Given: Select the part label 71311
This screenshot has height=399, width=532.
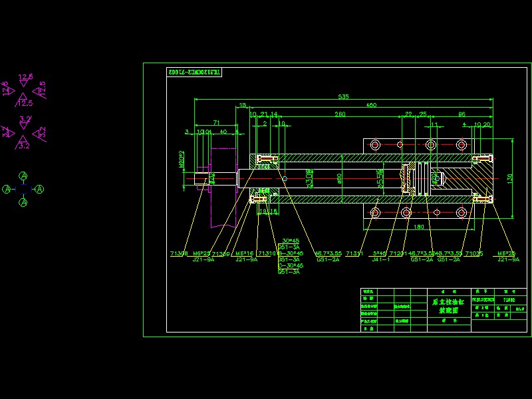Looking at the screenshot, I should (x=355, y=253).
